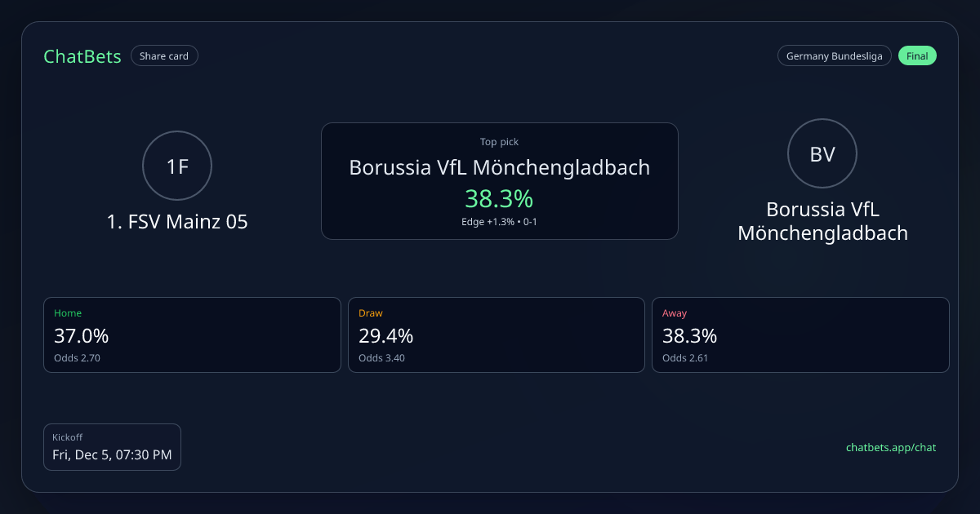The image size is (980, 514).
Task: Click the 1. FSV Mainz 05 team name
Action: 177,221
